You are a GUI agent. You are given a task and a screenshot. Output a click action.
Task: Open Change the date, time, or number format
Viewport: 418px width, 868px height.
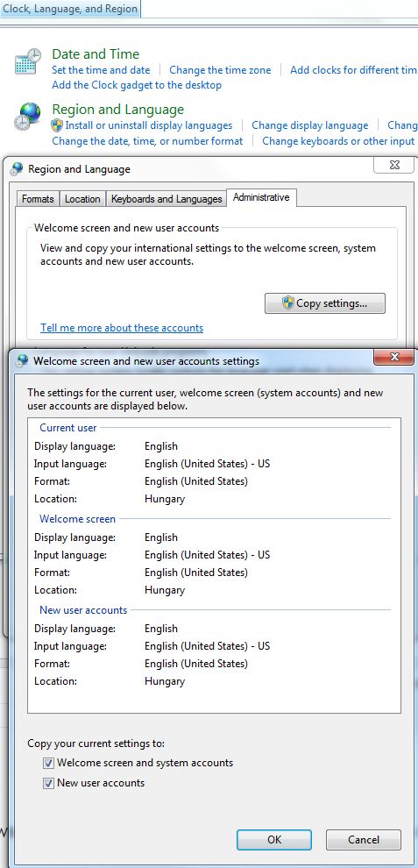(x=147, y=140)
